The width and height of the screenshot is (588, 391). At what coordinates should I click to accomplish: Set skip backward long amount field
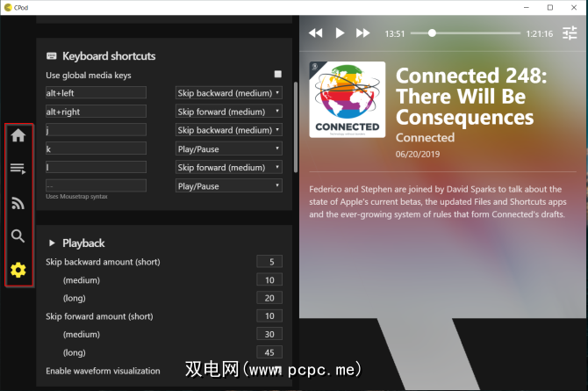click(x=269, y=298)
